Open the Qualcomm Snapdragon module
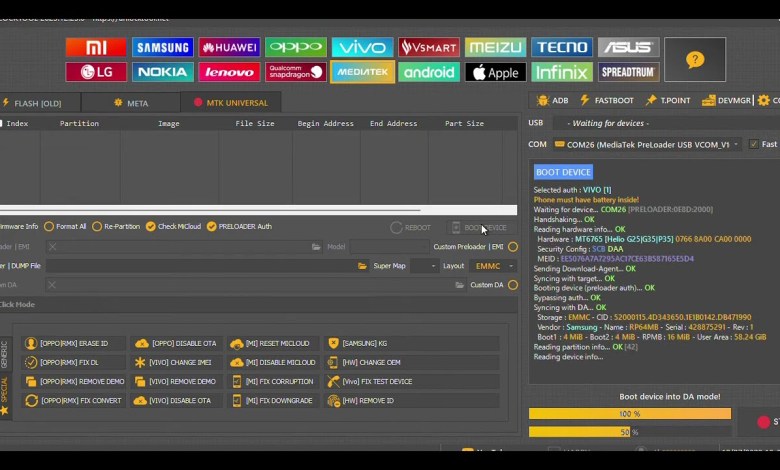 tap(296, 72)
